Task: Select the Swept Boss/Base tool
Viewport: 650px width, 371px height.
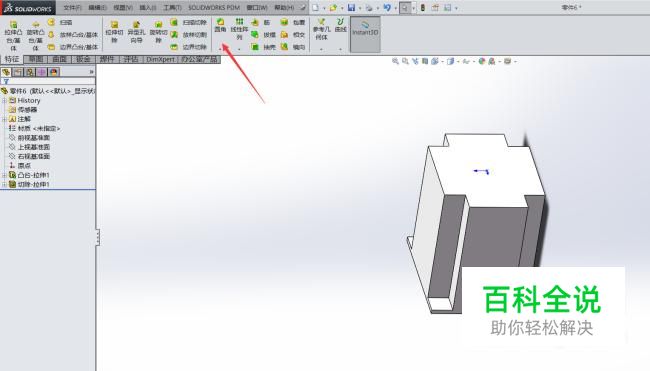Action: coord(61,22)
